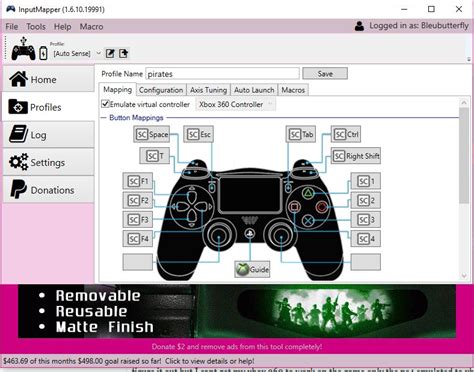Switch to the Macros tab
This screenshot has height=372, width=474.
[x=293, y=90]
